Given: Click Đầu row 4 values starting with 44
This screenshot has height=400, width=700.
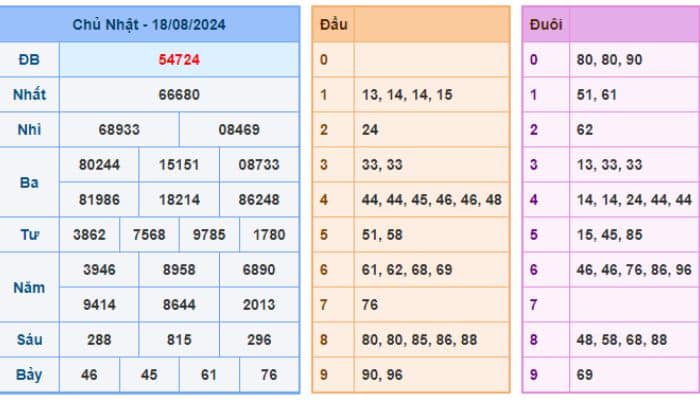Looking at the screenshot, I should (432, 200).
